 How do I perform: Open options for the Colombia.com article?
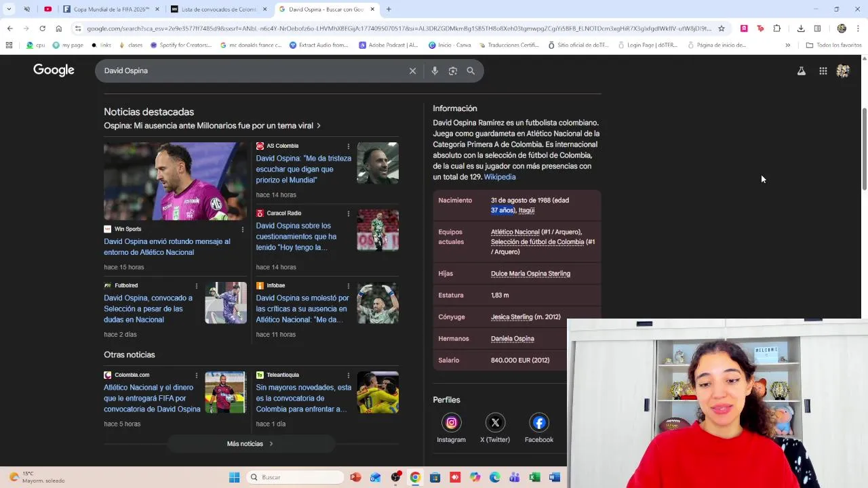[x=197, y=375]
